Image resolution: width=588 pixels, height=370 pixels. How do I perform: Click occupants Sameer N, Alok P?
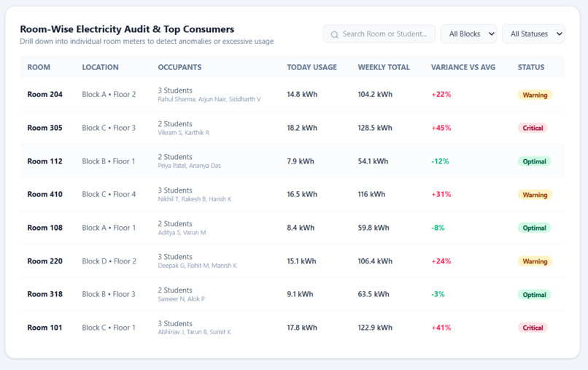[x=182, y=299]
